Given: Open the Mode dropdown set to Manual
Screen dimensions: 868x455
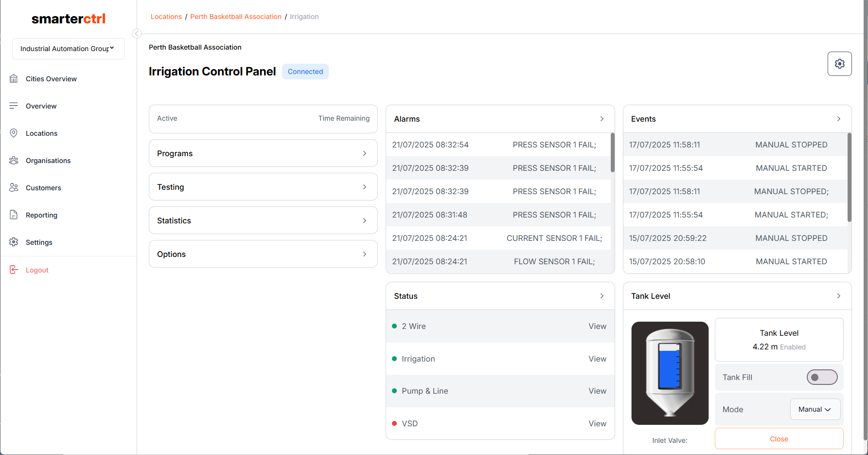Looking at the screenshot, I should click(x=815, y=409).
